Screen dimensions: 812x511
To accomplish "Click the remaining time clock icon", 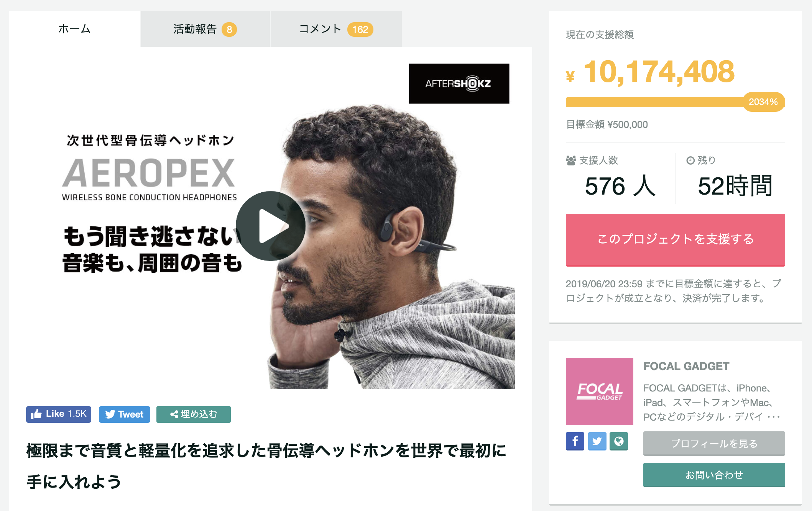I will (x=690, y=160).
